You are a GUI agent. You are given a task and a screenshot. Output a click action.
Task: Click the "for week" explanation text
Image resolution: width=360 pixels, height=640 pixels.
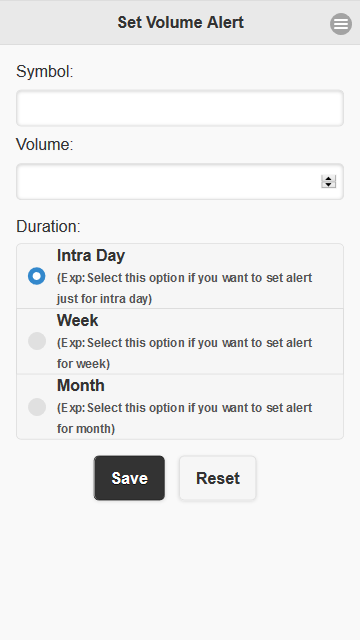pyautogui.click(x=83, y=364)
